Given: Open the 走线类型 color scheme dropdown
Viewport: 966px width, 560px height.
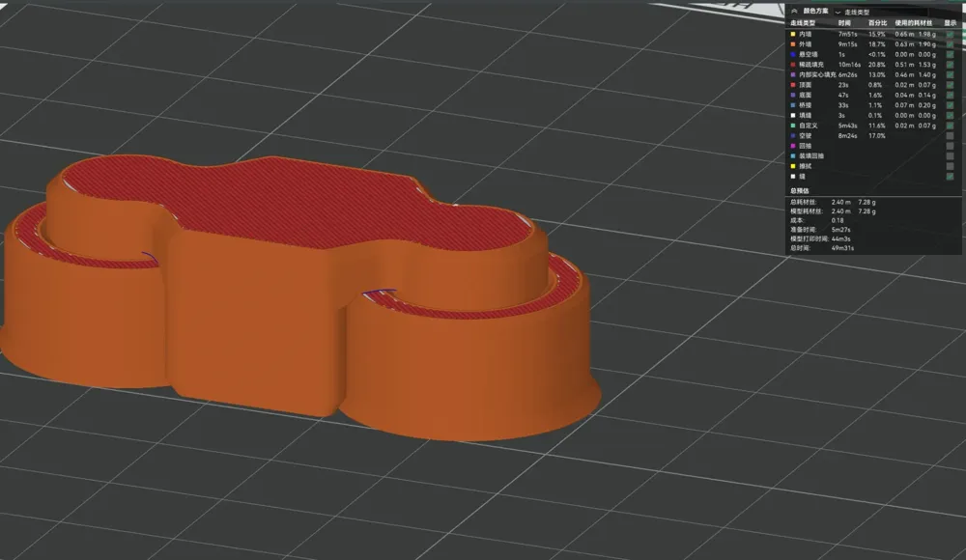Looking at the screenshot, I should tap(880, 12).
